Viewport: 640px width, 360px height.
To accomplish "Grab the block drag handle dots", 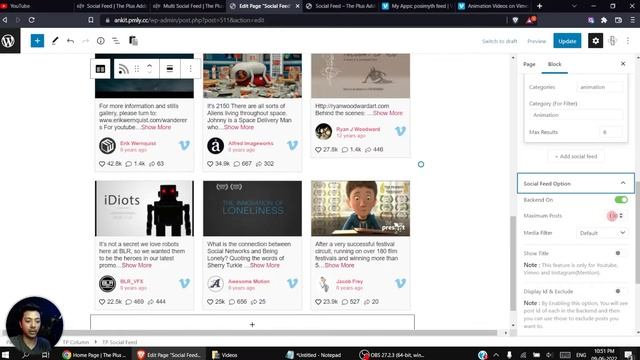I will (137, 69).
